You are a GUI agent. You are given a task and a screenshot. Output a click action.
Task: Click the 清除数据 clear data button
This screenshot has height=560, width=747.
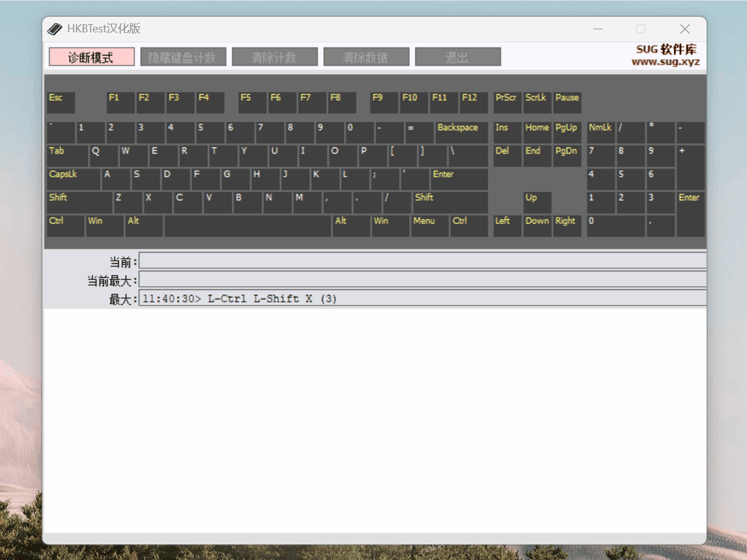coord(366,57)
